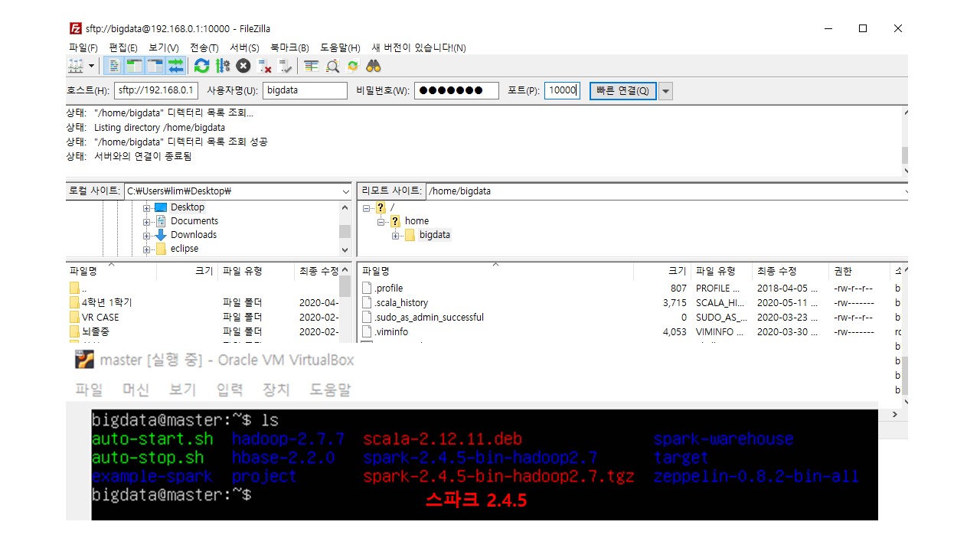Screen dimensions: 980x551
Task: Collapse the root / node in remote tree
Action: coord(367,207)
